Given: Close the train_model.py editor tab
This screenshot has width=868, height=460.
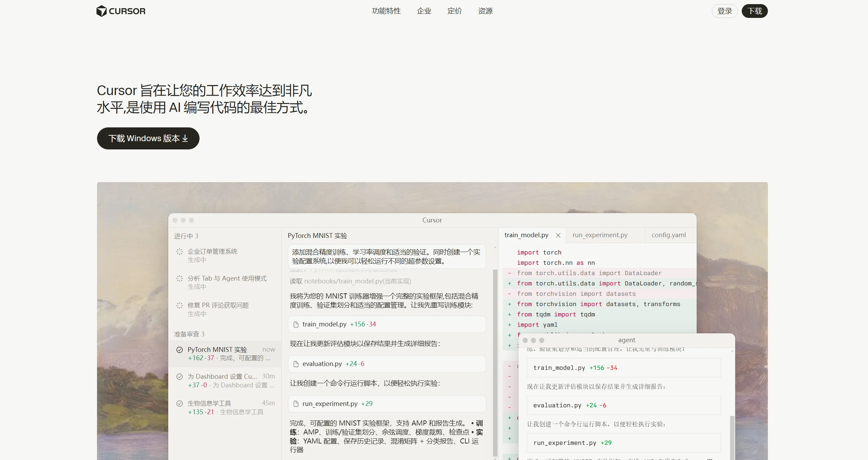Looking at the screenshot, I should [x=558, y=235].
